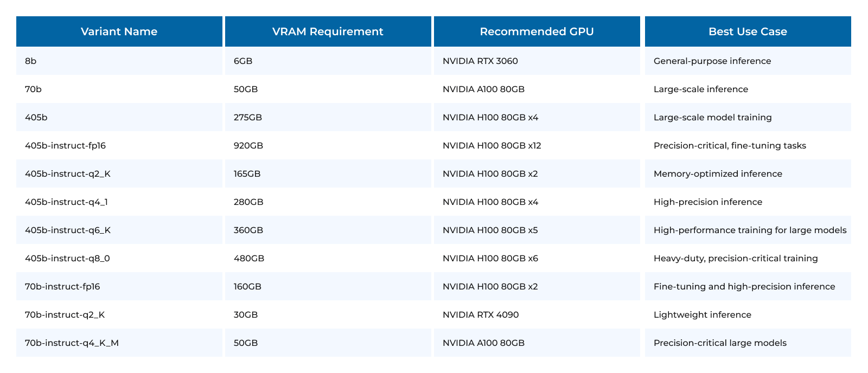This screenshot has width=868, height=373.
Task: Select the 405b-instruct-fp16 variant name
Action: coord(65,146)
